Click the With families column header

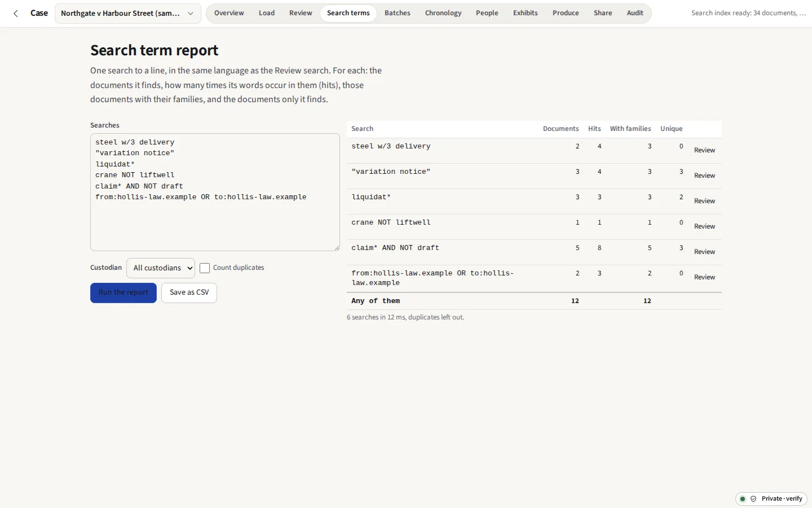click(x=630, y=129)
